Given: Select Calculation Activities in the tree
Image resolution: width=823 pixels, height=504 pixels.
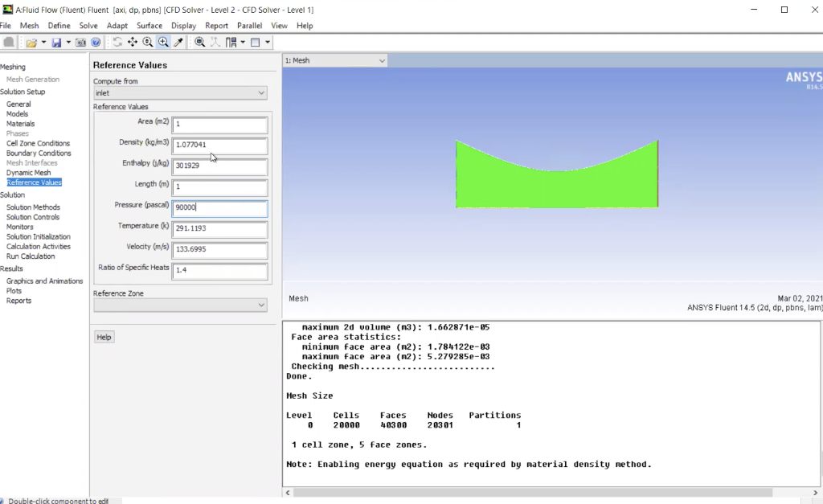Looking at the screenshot, I should (x=39, y=247).
